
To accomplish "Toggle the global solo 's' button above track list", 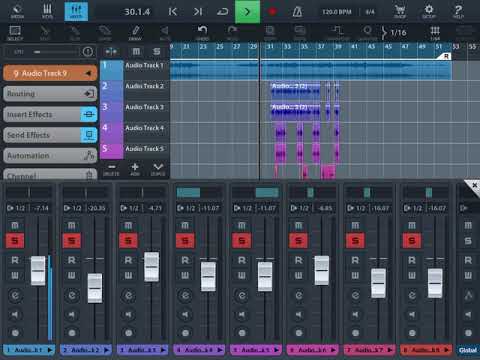I will coord(157,51).
